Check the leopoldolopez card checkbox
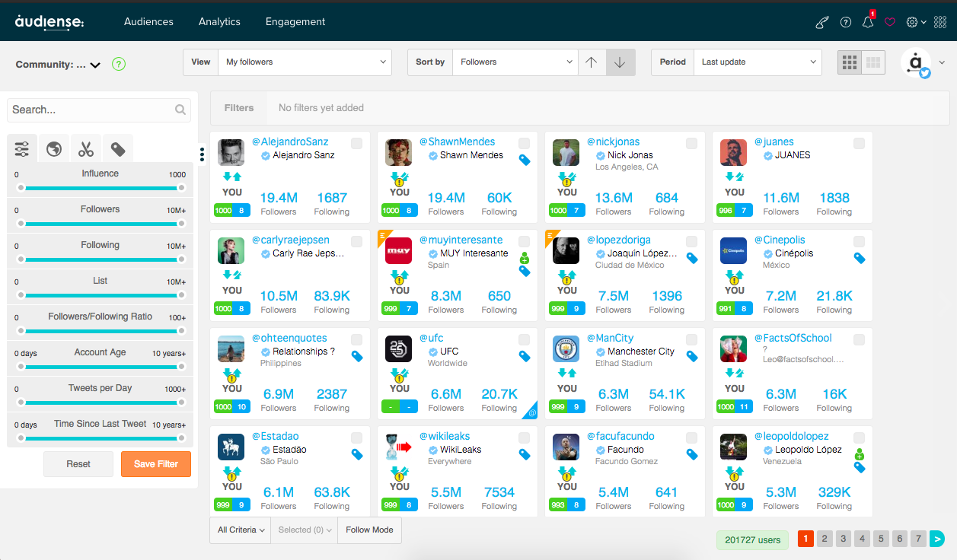957x560 pixels. point(859,437)
